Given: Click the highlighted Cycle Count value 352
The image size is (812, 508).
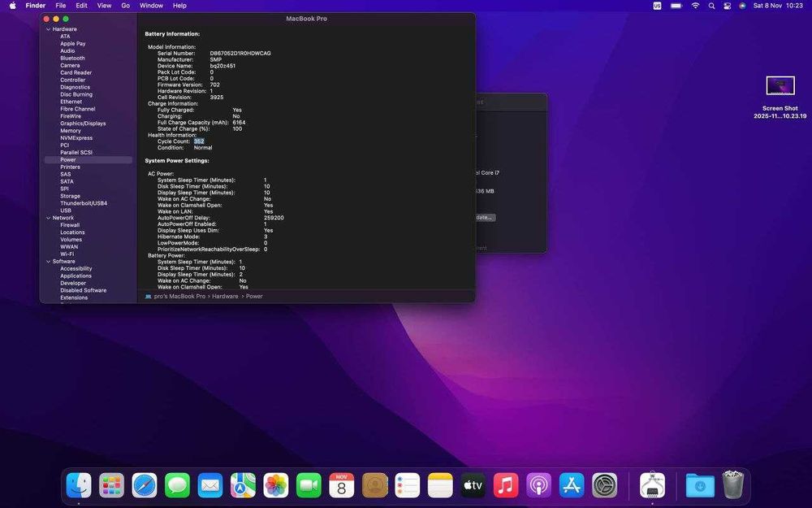Looking at the screenshot, I should click(x=200, y=141).
